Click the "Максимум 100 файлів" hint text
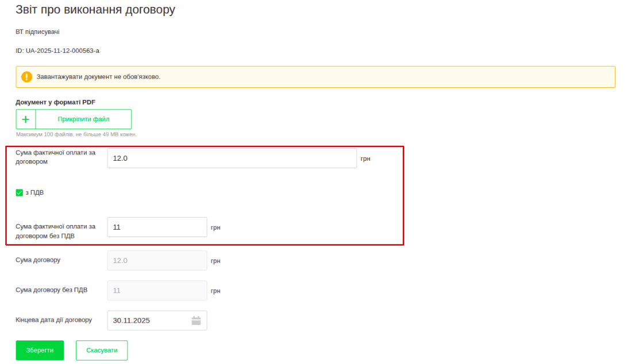 [x=76, y=134]
